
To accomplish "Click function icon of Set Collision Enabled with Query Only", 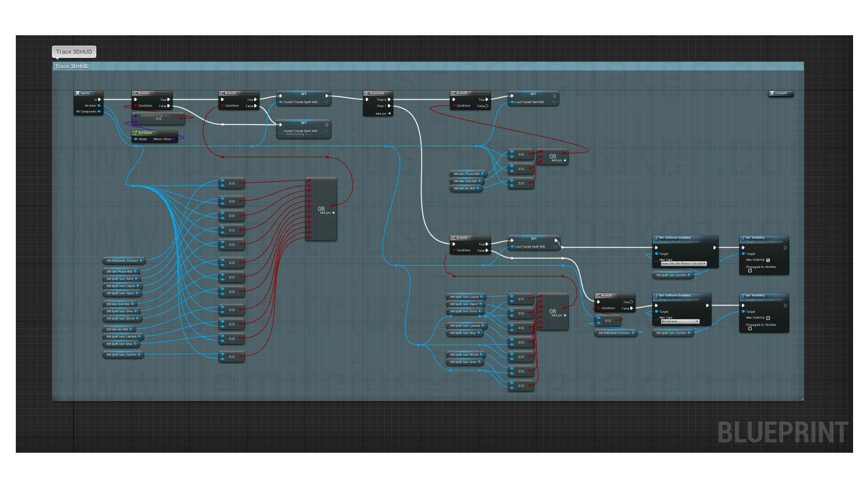I will pyautogui.click(x=656, y=238).
